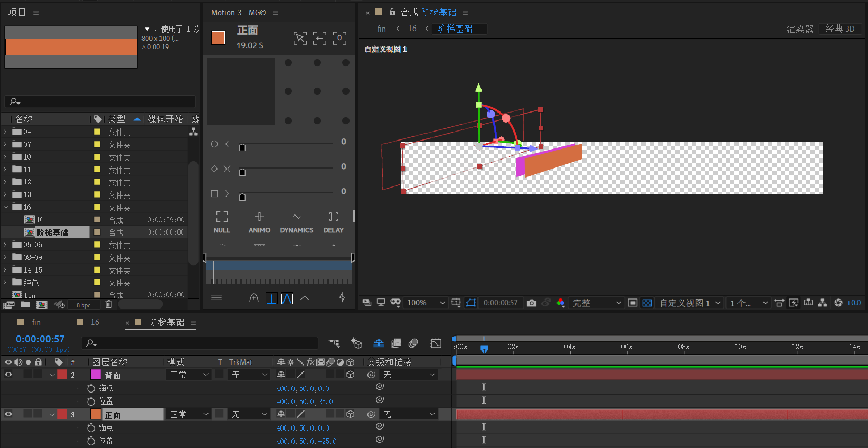
Task: Open grid and guide options in viewer
Action: [x=456, y=303]
